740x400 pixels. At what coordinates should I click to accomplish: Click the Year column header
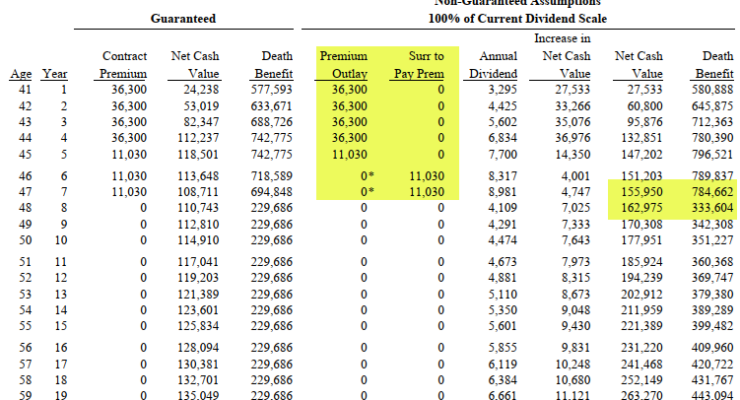(x=55, y=74)
